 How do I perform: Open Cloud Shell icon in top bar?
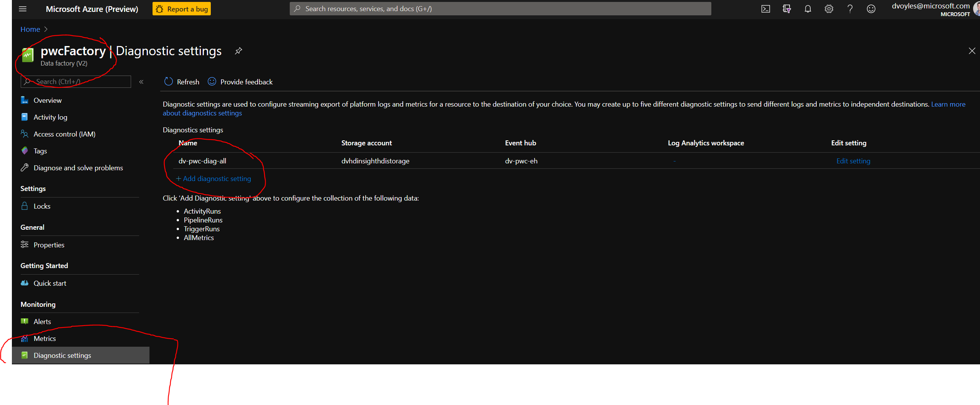[765, 9]
